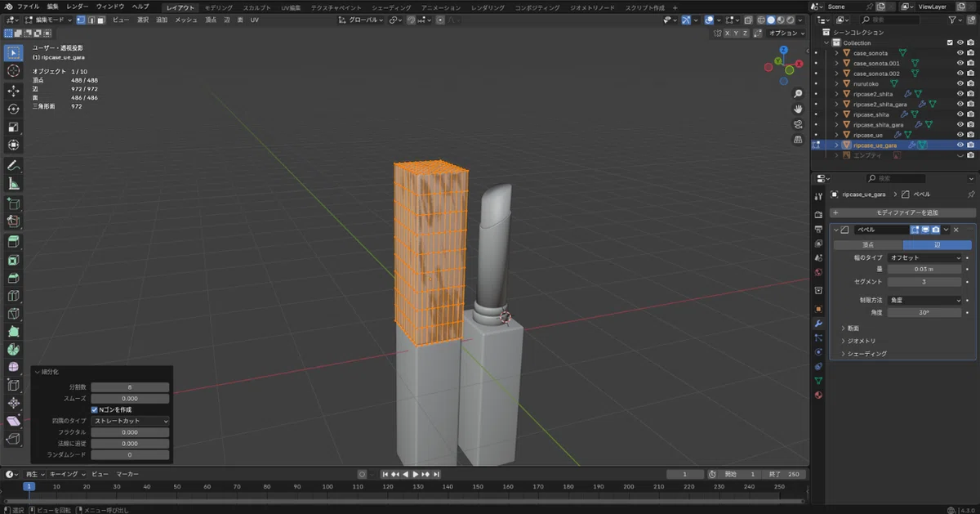The height and width of the screenshot is (514, 980).
Task: Click the viewport zoom magnifier icon
Action: coord(798,93)
